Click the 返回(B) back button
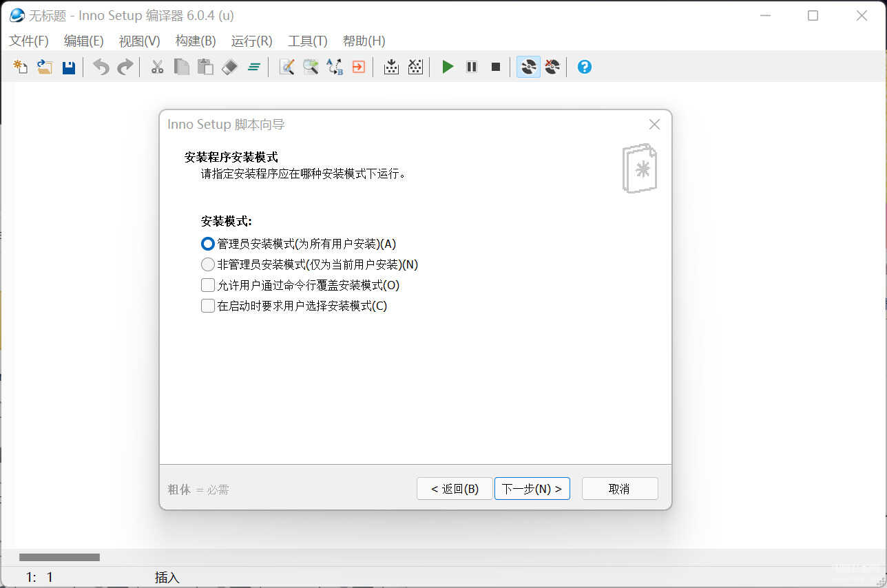This screenshot has height=588, width=887. pos(455,489)
